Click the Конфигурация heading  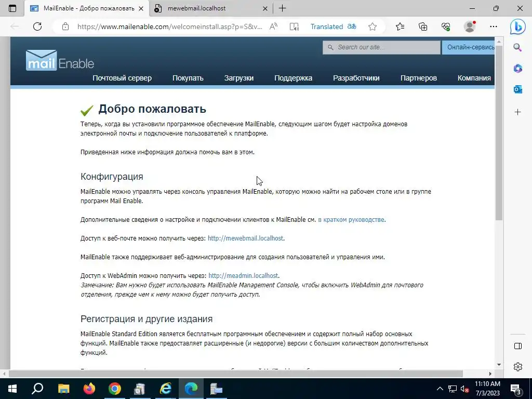(x=112, y=177)
